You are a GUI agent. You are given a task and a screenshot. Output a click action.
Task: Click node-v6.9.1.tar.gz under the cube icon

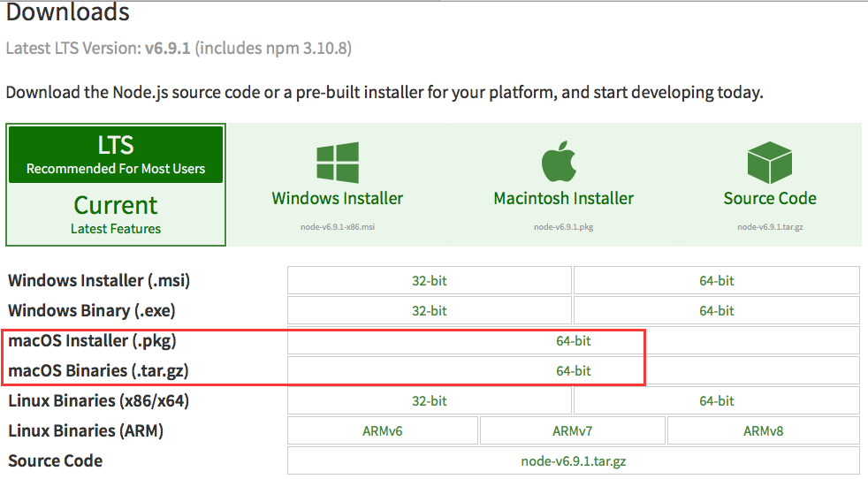[770, 227]
